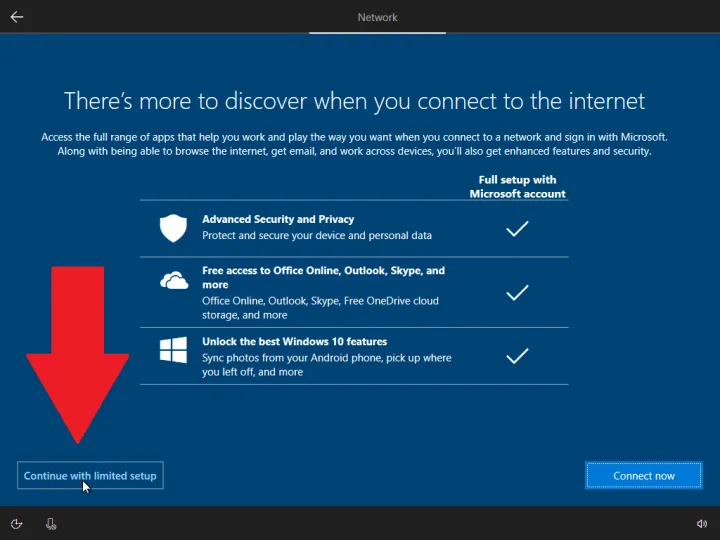Screen dimensions: 720x540
Task: Click the 'There's more to discover' heading
Action: [354, 101]
